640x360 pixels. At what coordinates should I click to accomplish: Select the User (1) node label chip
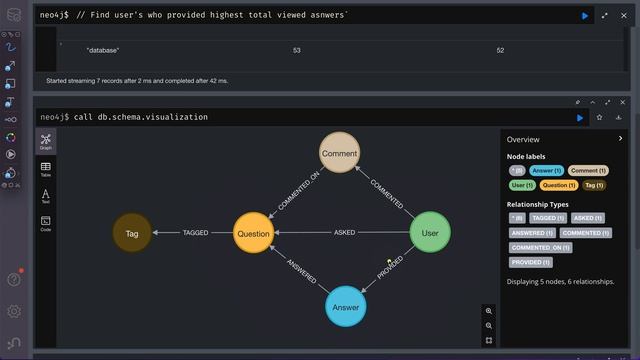[522, 185]
